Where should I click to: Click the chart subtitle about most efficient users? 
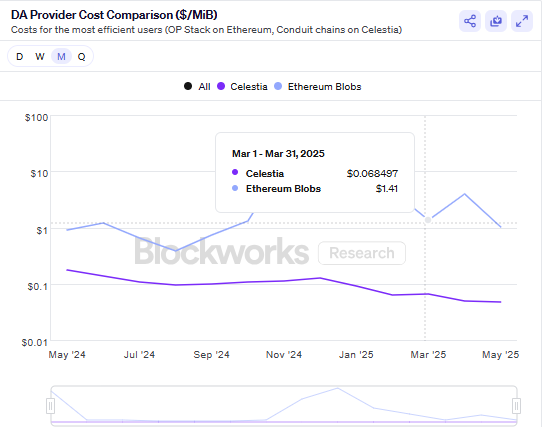click(206, 30)
